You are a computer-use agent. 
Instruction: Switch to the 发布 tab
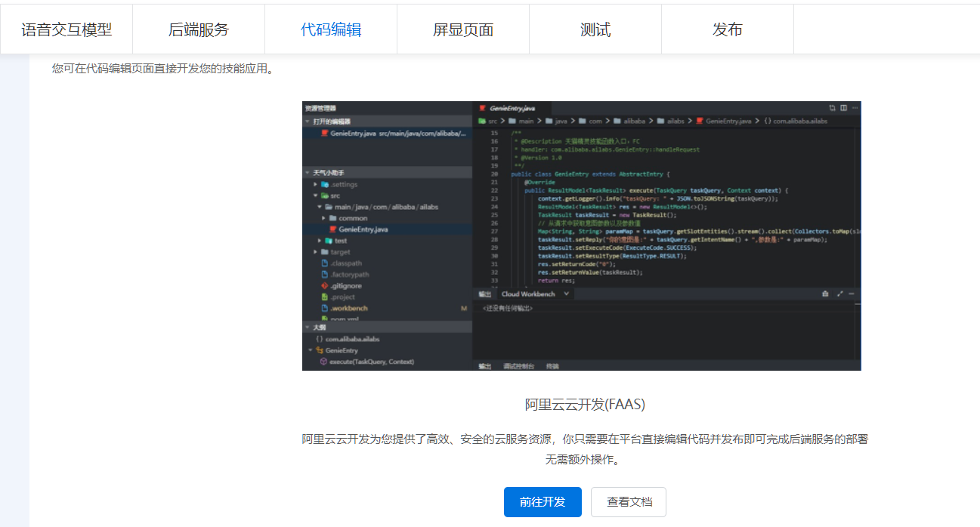[728, 29]
